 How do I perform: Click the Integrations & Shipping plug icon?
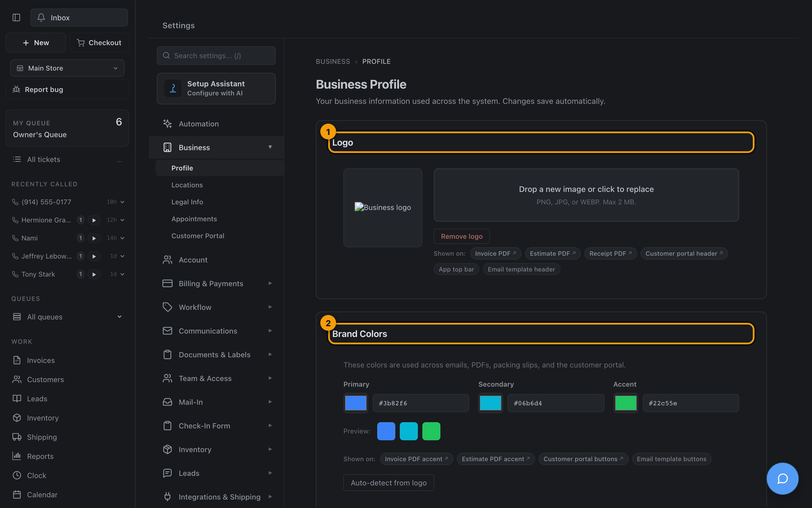[x=167, y=497]
